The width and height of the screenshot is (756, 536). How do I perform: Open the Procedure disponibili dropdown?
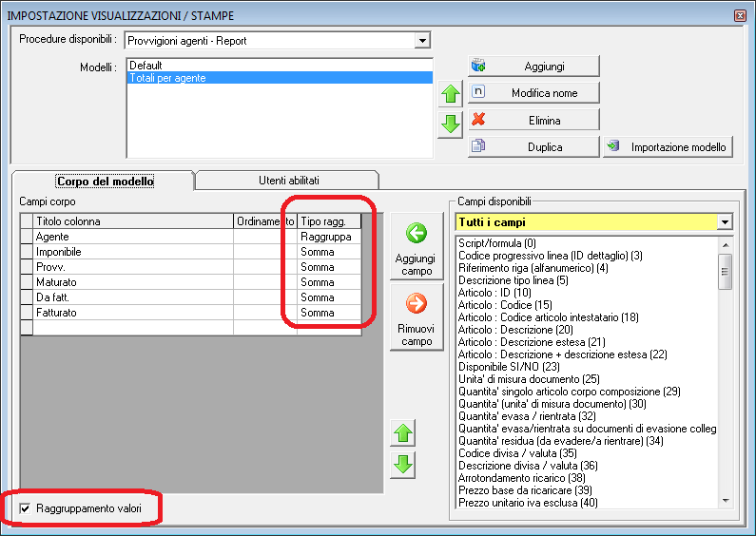[x=422, y=41]
